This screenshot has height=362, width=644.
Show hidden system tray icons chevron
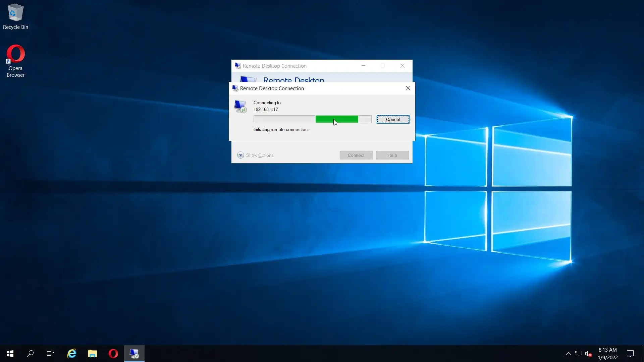[568, 353]
